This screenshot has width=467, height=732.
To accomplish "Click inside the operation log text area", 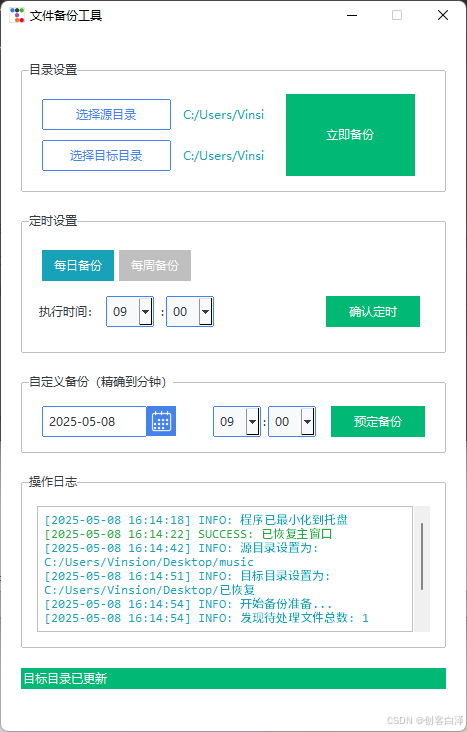I will [x=225, y=569].
